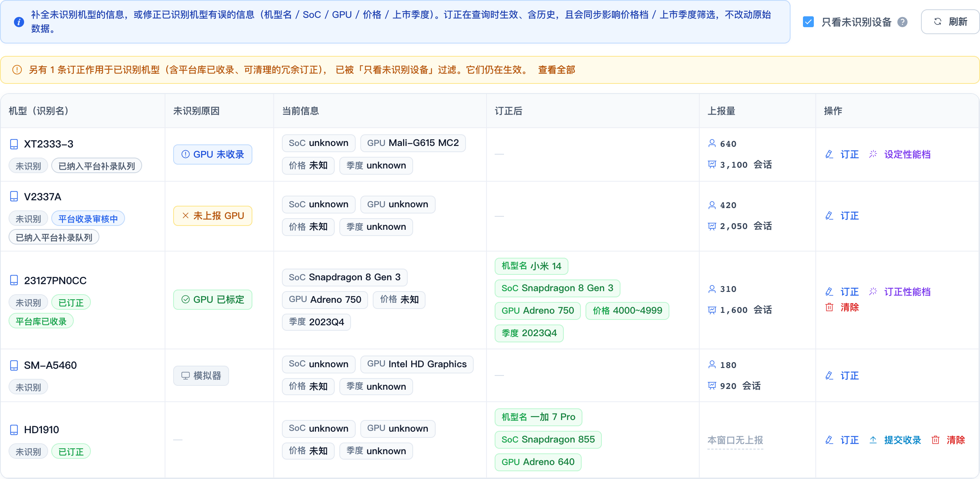The width and height of the screenshot is (980, 479).
Task: Click the device icon for SM-A5460
Action: pos(14,365)
